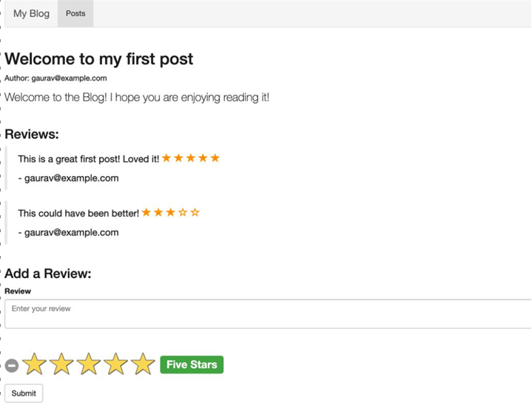Viewport: 532px width, 406px height.
Task: Select the first star in rating input
Action: point(35,364)
